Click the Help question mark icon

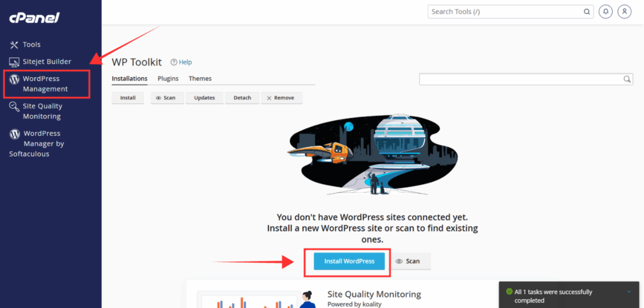174,62
